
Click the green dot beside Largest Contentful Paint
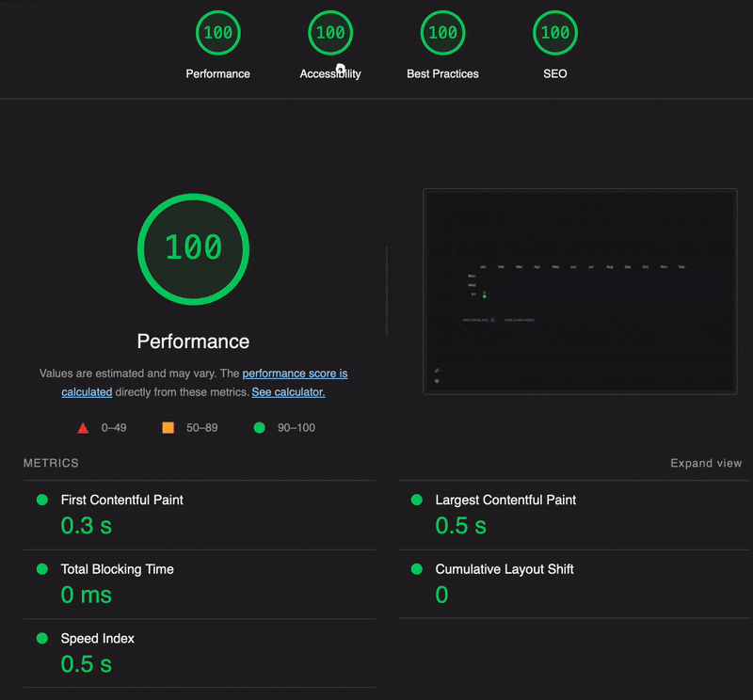(416, 500)
